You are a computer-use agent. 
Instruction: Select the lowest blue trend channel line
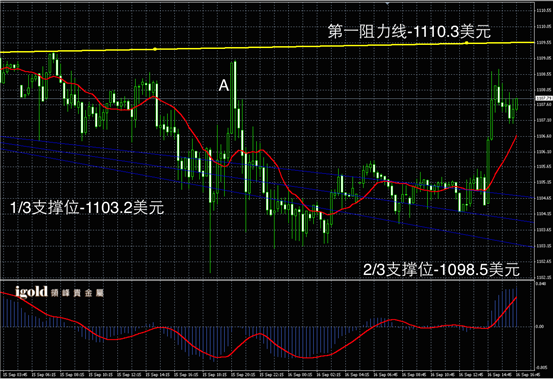266,197
